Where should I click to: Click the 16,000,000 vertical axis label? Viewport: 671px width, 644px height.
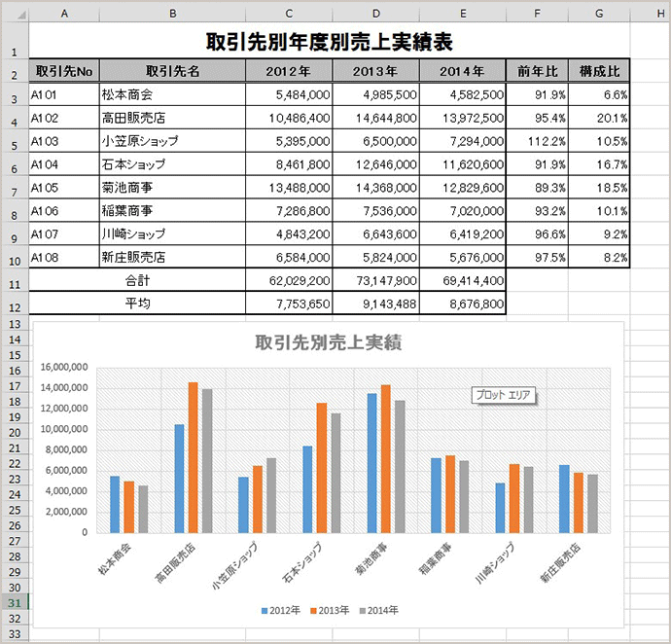tap(64, 367)
